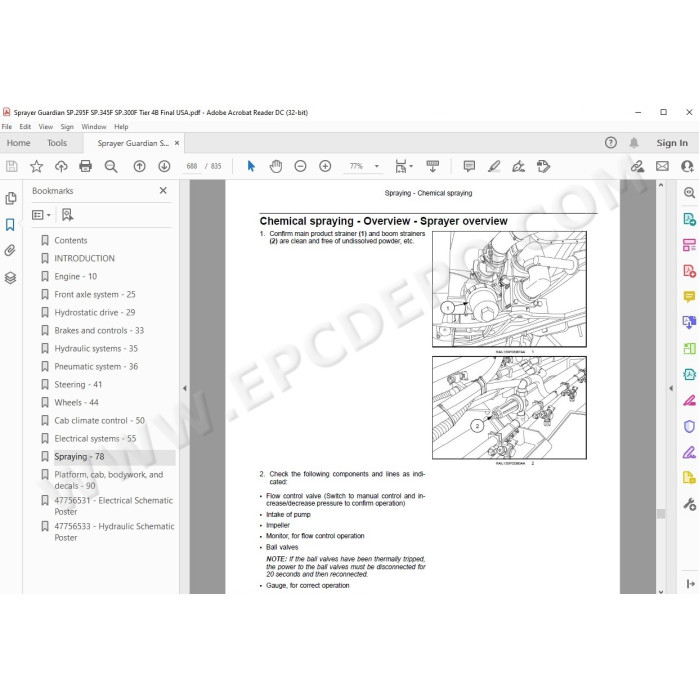The height and width of the screenshot is (700, 700).
Task: Click Sign In
Action: pos(672,143)
